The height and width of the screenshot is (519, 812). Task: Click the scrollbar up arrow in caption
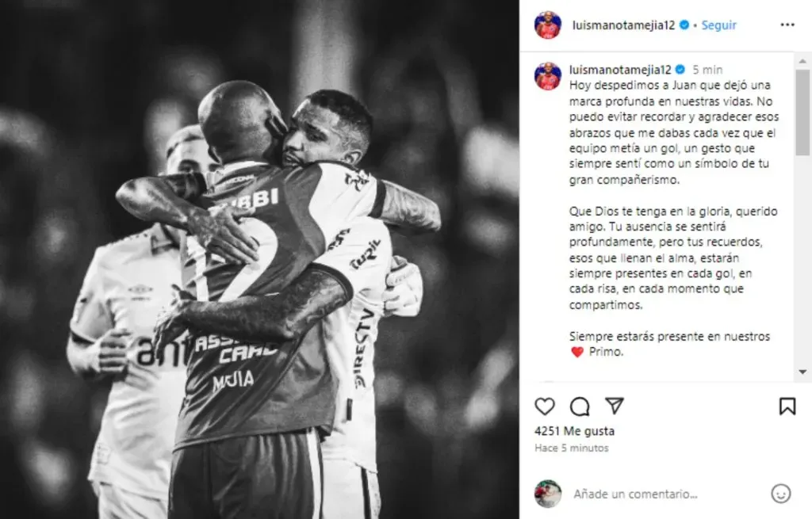pyautogui.click(x=802, y=61)
